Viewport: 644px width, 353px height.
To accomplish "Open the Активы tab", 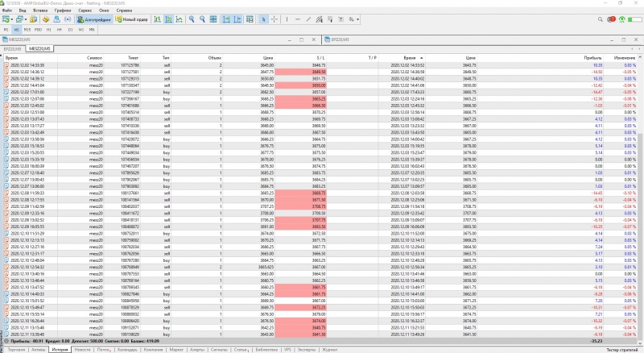I will pyautogui.click(x=38, y=350).
